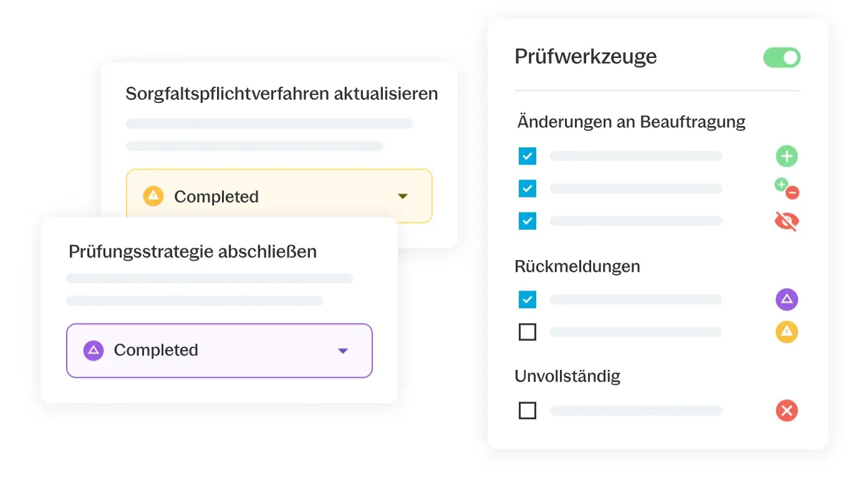
Task: Click the purple triangle icon in Completed dropdown
Action: coord(94,350)
